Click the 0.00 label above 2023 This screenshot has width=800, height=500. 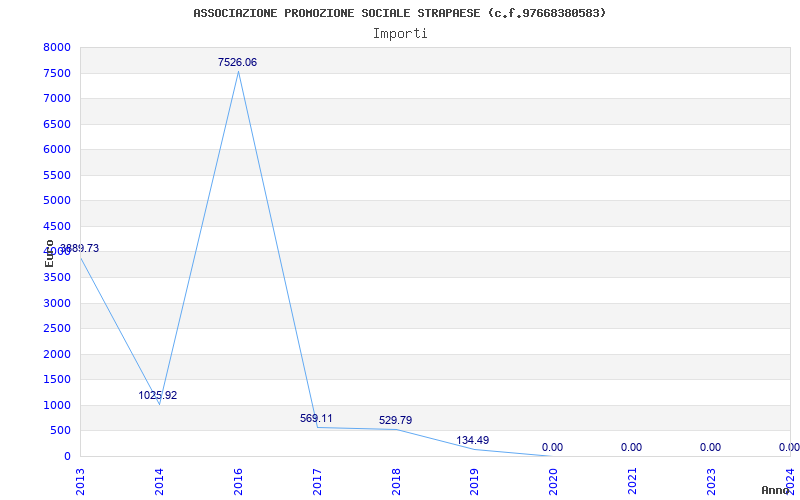point(710,447)
